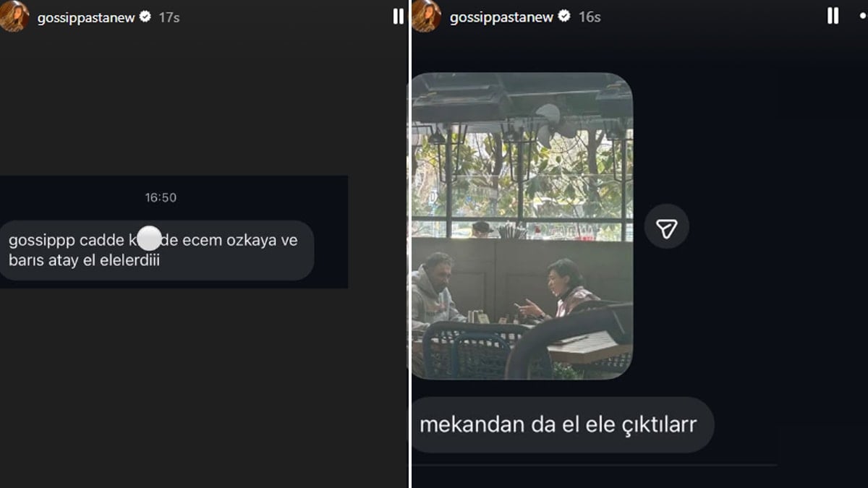Click the ceiling fan in the café photo

point(554,124)
